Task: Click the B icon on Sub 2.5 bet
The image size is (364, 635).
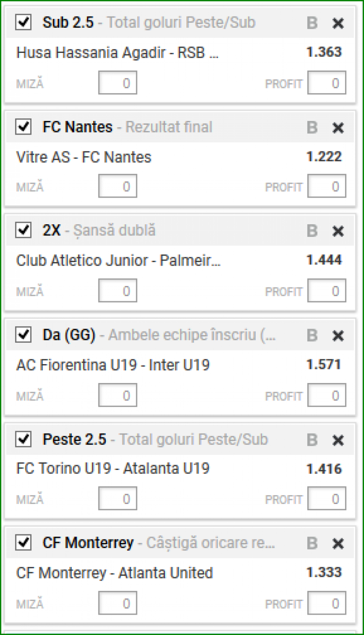Action: (312, 23)
